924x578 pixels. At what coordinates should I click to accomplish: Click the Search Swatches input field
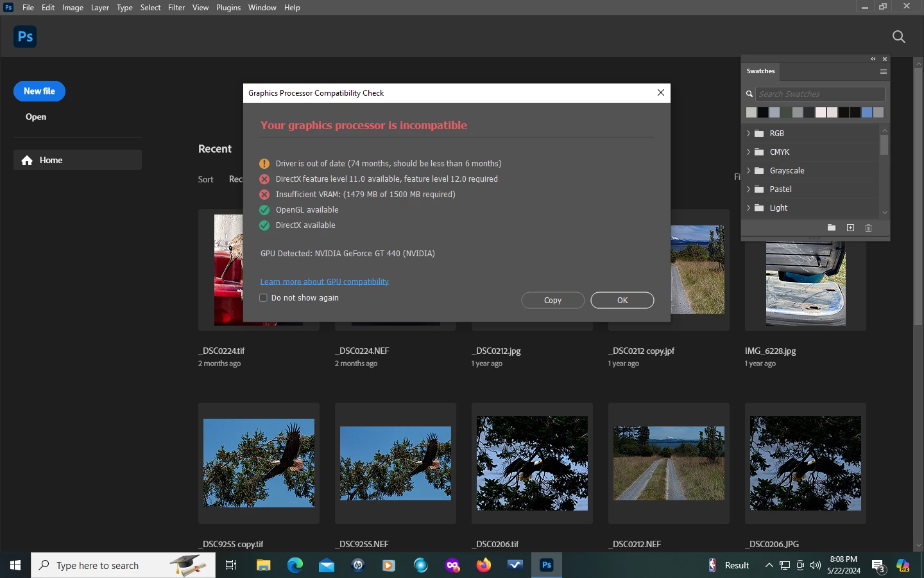pyautogui.click(x=820, y=94)
